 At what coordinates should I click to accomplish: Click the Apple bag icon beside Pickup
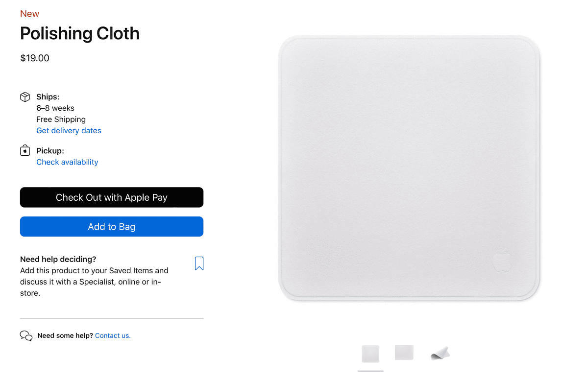25,150
